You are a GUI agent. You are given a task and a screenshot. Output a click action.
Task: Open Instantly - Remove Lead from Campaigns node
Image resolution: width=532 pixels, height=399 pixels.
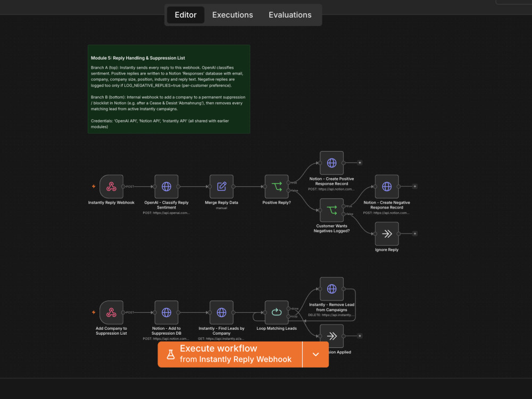[331, 289]
